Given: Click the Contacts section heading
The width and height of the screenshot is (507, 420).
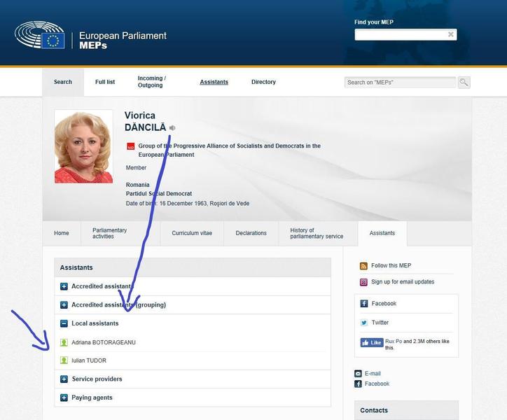Looking at the screenshot, I should click(x=374, y=410).
